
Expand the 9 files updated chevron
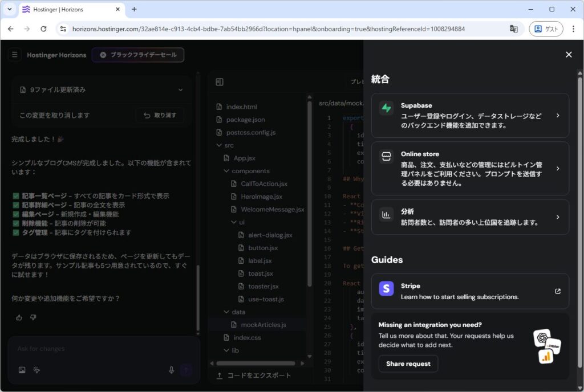click(181, 90)
